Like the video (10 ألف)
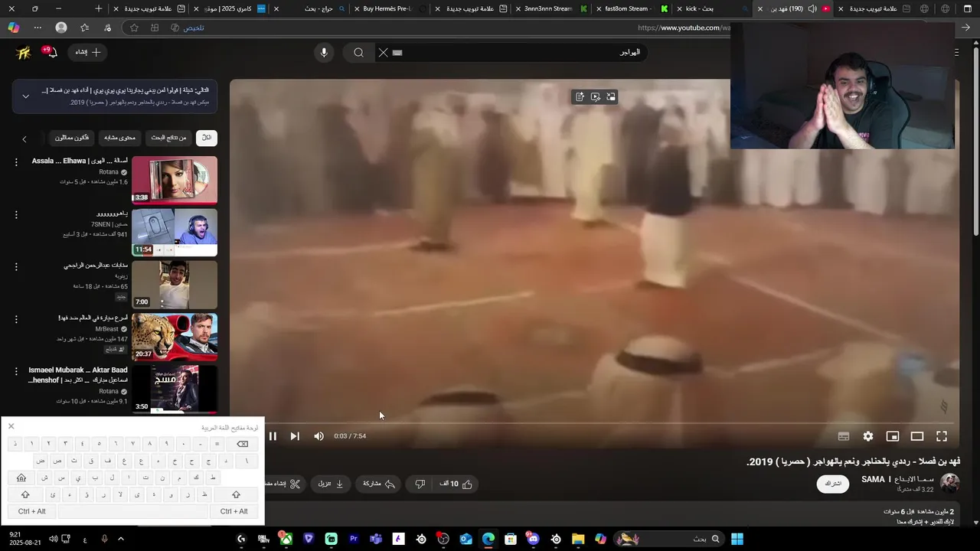Viewport: 980px width, 551px height. (x=456, y=484)
